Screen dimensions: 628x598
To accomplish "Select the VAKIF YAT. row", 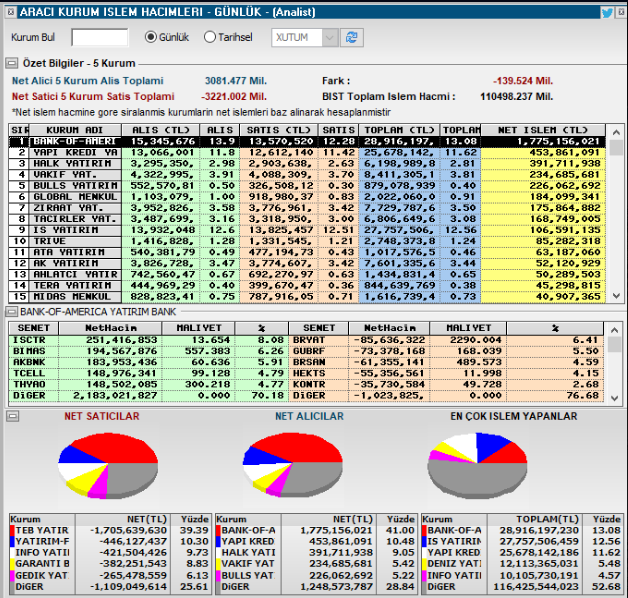I will coord(307,175).
